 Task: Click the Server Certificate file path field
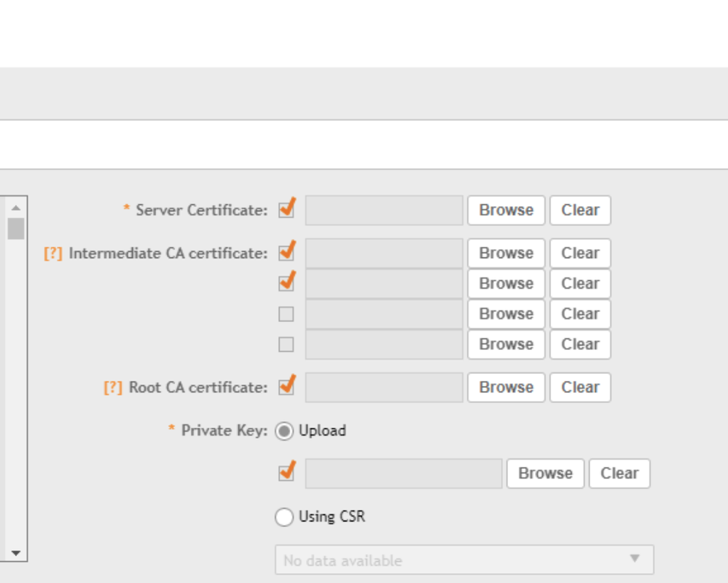(x=384, y=211)
